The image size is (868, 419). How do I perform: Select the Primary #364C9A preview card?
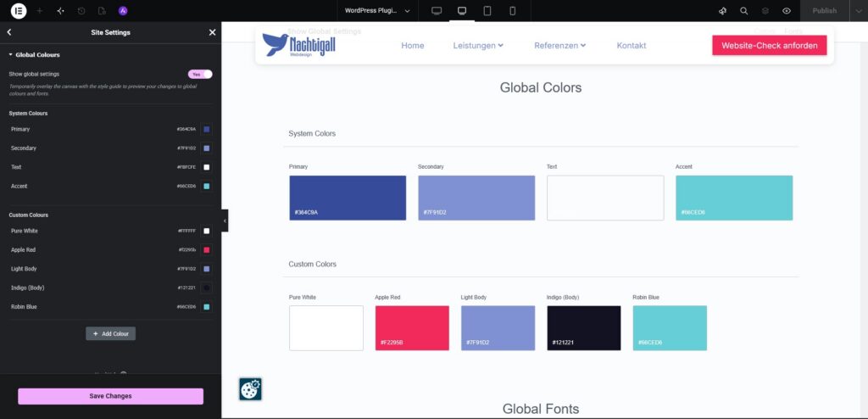pyautogui.click(x=348, y=198)
